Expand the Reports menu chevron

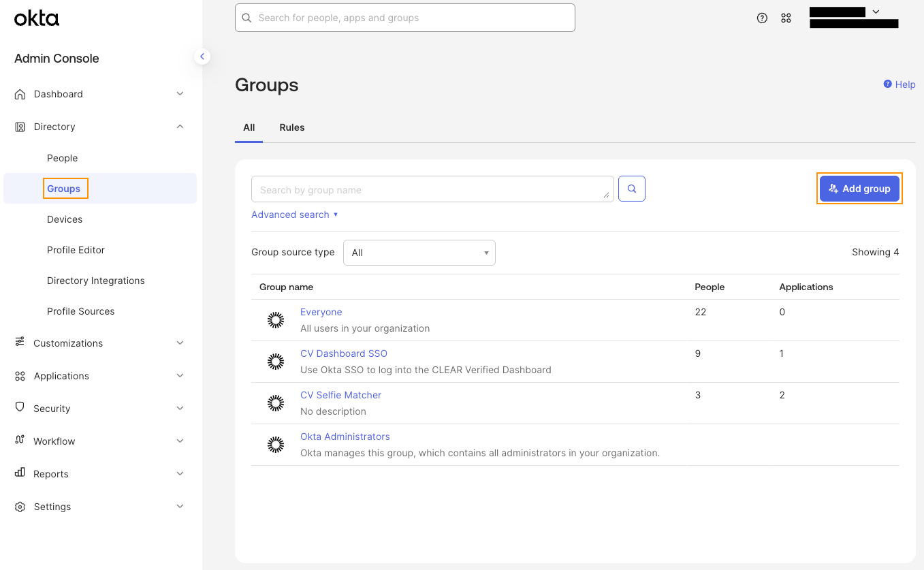tap(180, 474)
